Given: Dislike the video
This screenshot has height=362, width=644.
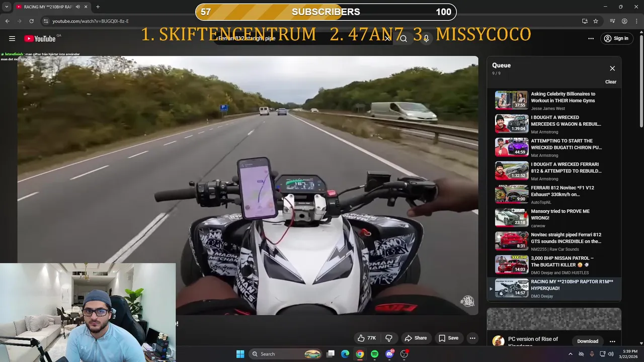Looking at the screenshot, I should pyautogui.click(x=389, y=338).
